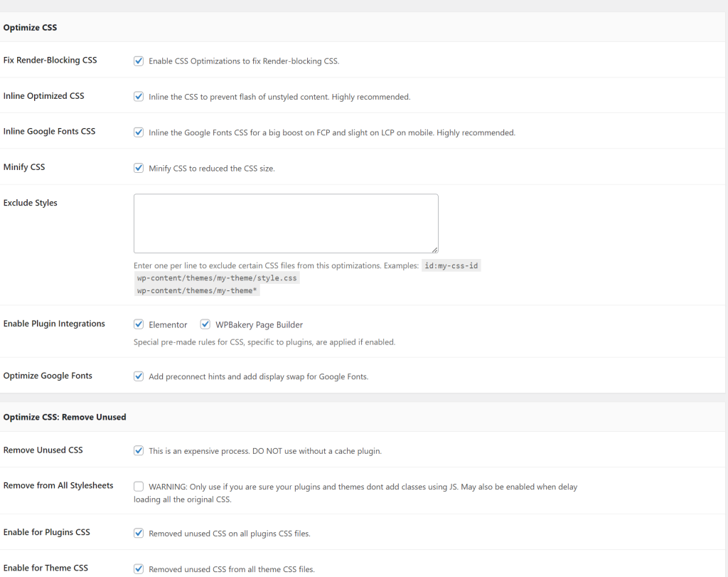Grab the Exclude Styles textarea resize handle
This screenshot has height=577, width=728.
point(434,249)
